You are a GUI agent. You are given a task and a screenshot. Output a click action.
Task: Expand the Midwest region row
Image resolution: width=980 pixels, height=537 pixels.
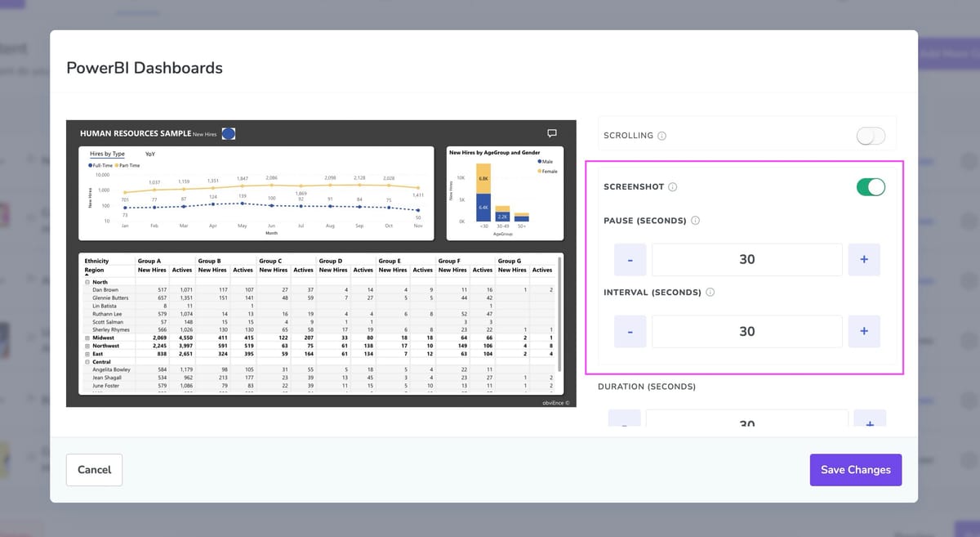(x=87, y=338)
